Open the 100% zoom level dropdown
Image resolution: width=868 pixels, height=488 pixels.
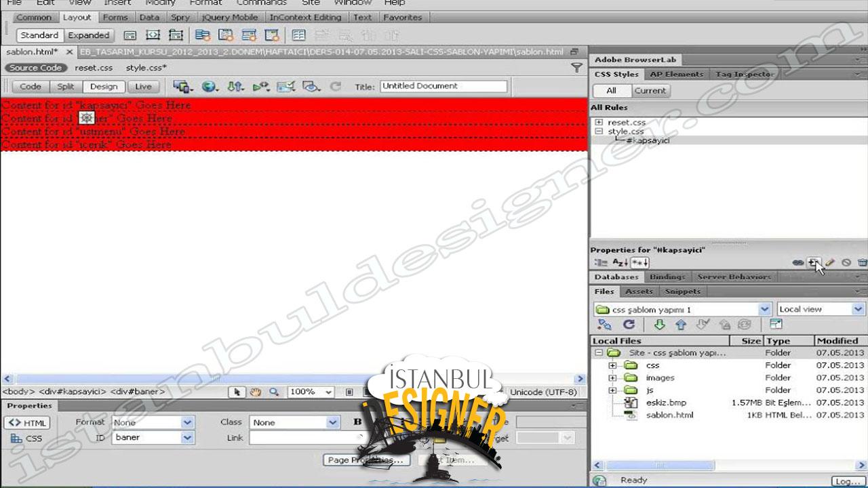coord(311,392)
